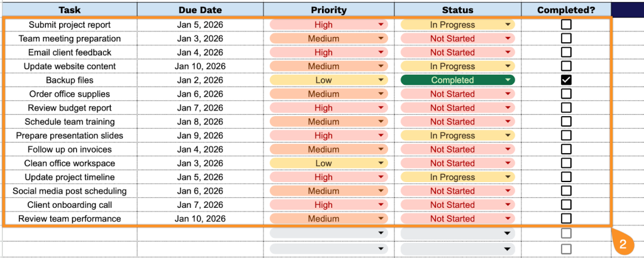Tick the Review team performance checkbox

coord(566,218)
